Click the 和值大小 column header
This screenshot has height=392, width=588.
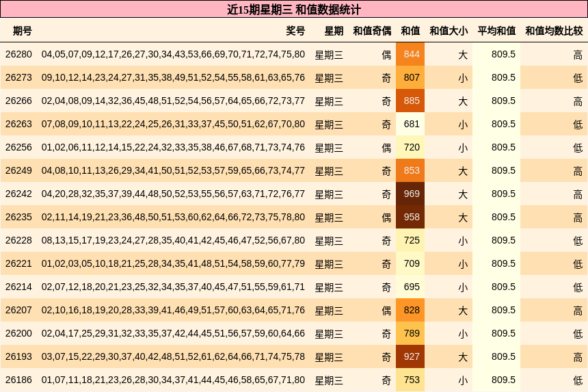tap(449, 31)
